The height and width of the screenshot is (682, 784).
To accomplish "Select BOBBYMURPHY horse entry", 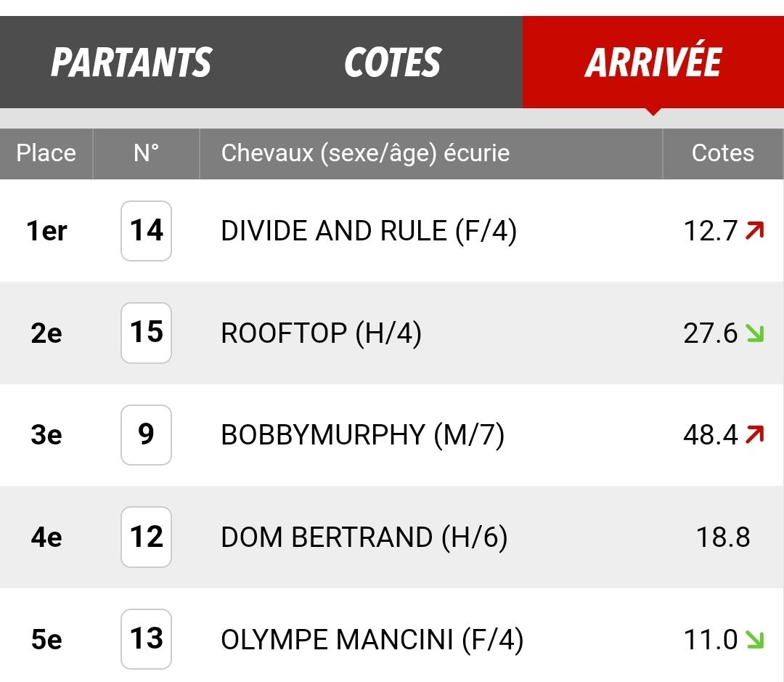I will pos(362,435).
